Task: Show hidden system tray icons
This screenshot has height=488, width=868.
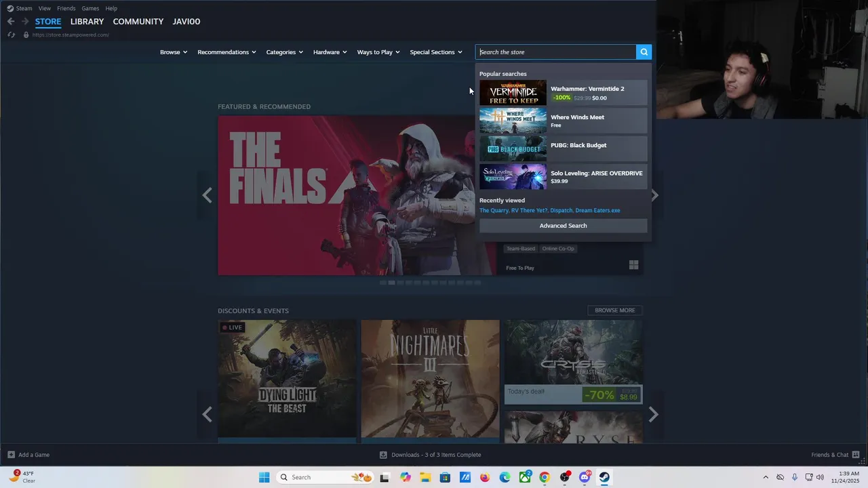Action: click(x=766, y=477)
